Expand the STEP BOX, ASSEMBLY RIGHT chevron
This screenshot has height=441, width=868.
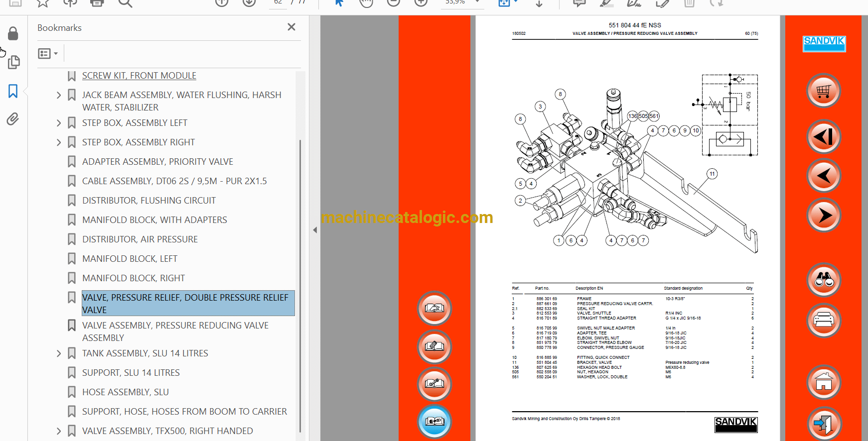[59, 142]
